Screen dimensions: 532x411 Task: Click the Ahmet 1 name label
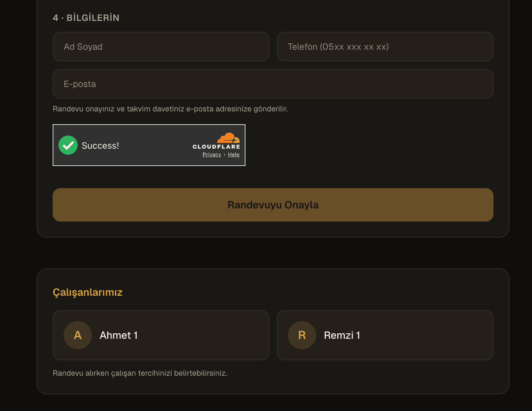119,335
